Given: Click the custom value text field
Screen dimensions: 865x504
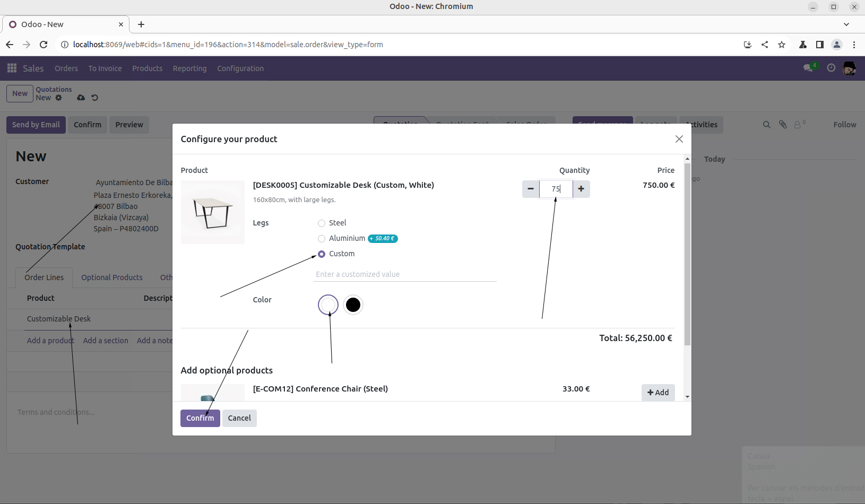Looking at the screenshot, I should 405,274.
